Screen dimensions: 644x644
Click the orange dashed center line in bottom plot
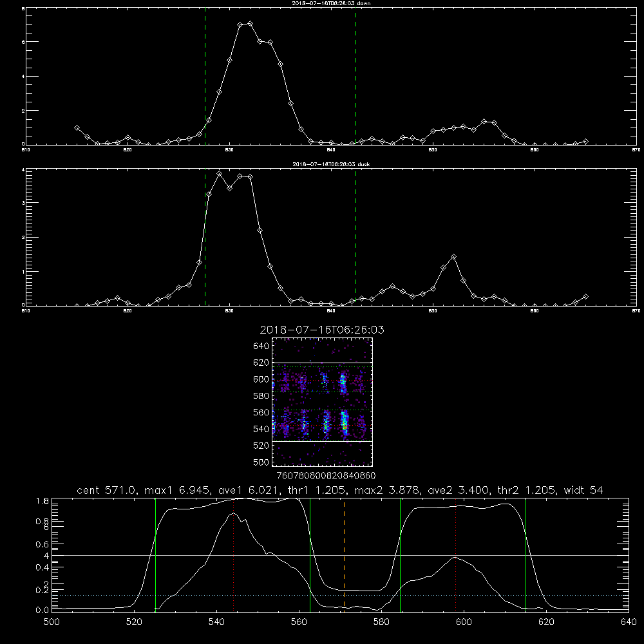tap(344, 555)
